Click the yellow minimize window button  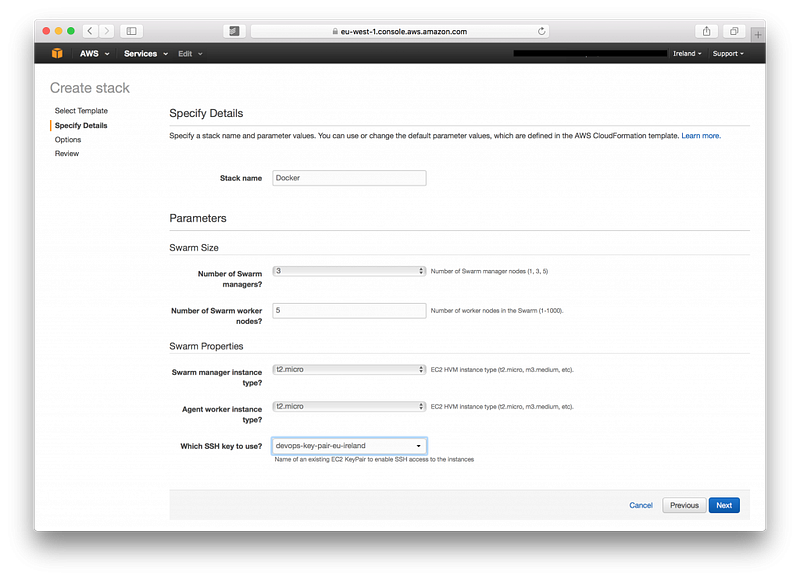click(59, 31)
